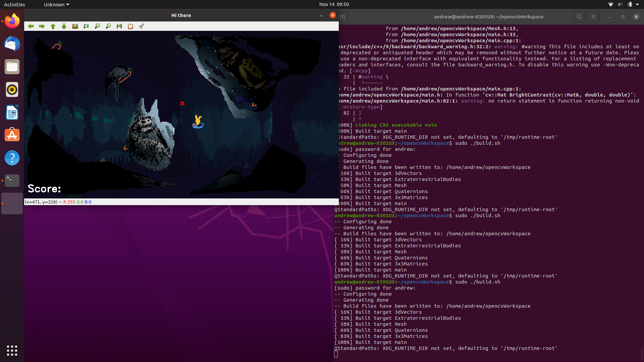This screenshot has height=362, width=644.
Task: Search in terminal with magnifier button
Action: point(579,17)
